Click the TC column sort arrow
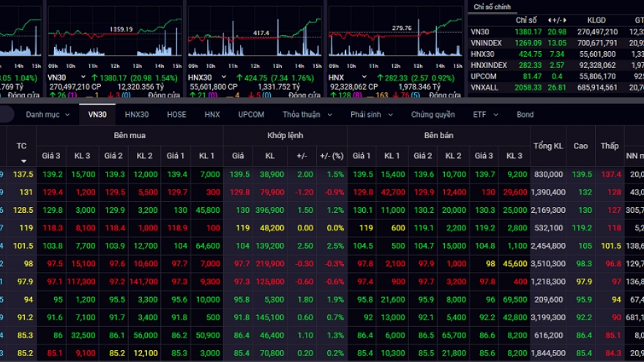Viewport: 644px width, 362px height. tap(23, 161)
